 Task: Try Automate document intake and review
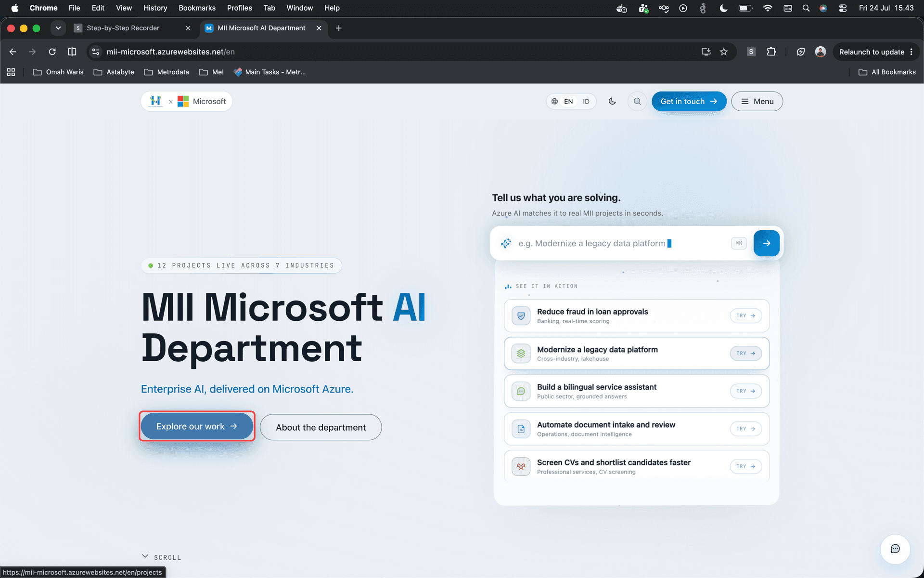click(746, 429)
